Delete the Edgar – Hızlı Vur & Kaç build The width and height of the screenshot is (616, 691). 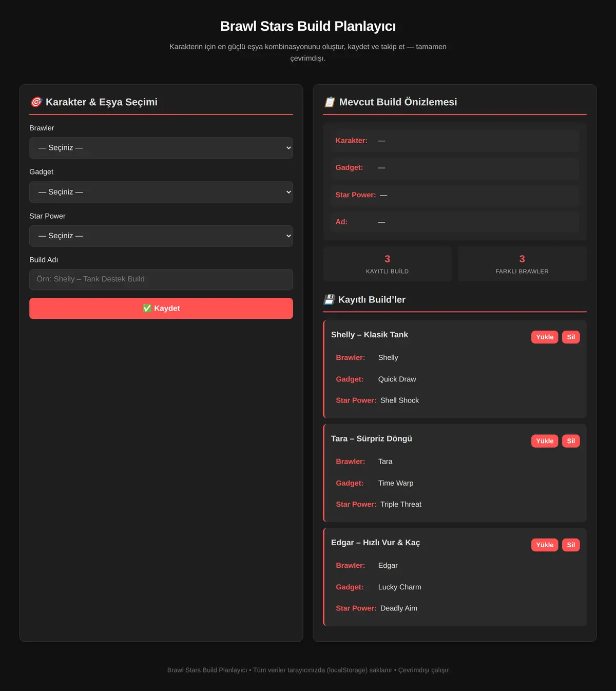click(x=571, y=545)
